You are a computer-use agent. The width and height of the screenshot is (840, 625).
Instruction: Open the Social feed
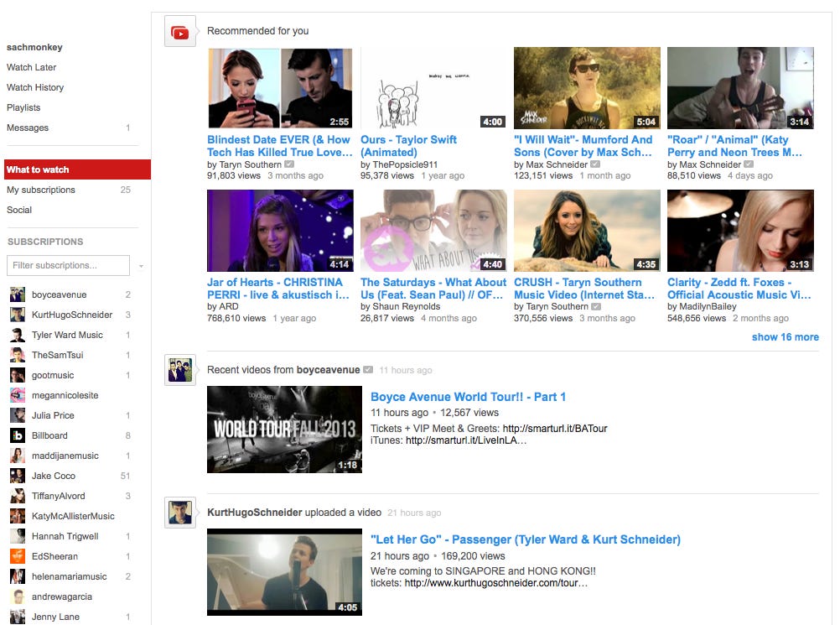(19, 210)
